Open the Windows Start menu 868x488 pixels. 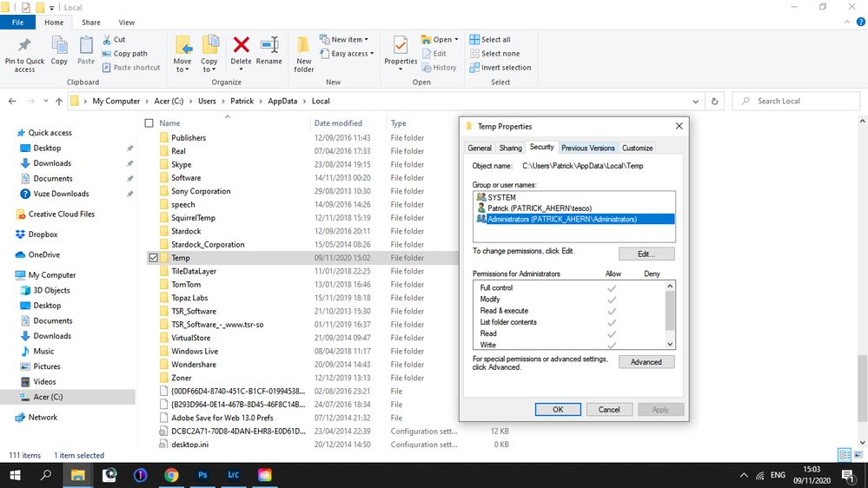(15, 475)
